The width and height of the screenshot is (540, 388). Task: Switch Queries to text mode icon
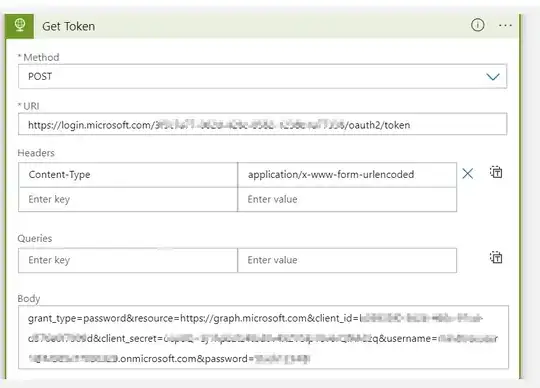tap(496, 257)
